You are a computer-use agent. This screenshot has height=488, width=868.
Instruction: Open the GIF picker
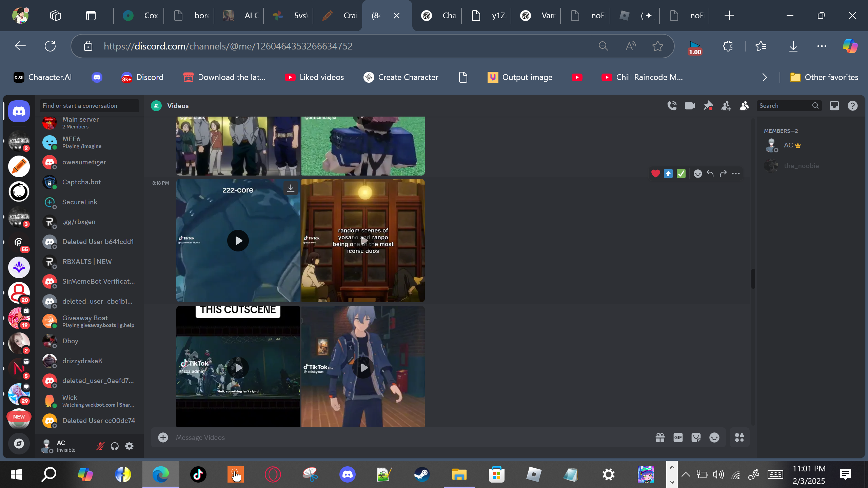(x=678, y=438)
